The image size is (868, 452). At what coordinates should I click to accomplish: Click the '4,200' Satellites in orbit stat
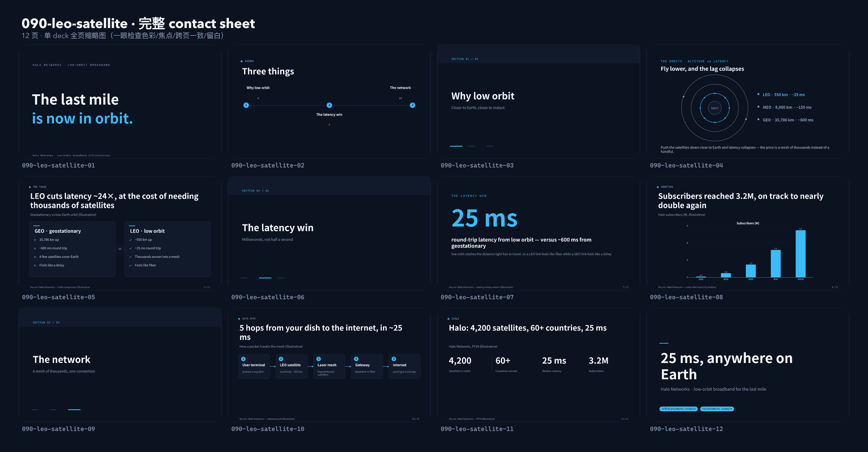[460, 361]
